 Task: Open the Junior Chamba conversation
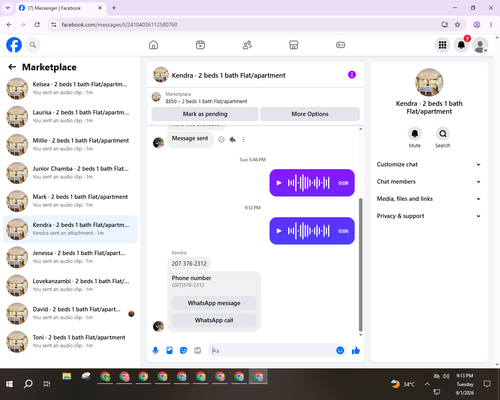[70, 173]
